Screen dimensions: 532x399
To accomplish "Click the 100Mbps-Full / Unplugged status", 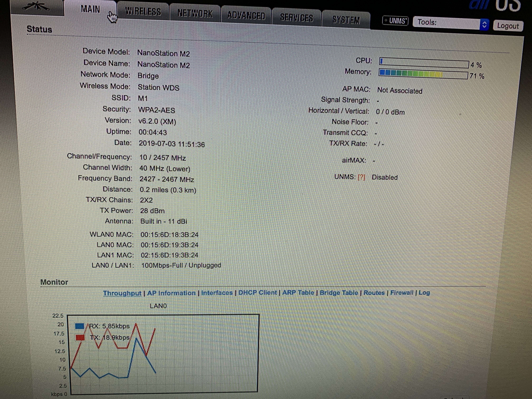I will [181, 265].
